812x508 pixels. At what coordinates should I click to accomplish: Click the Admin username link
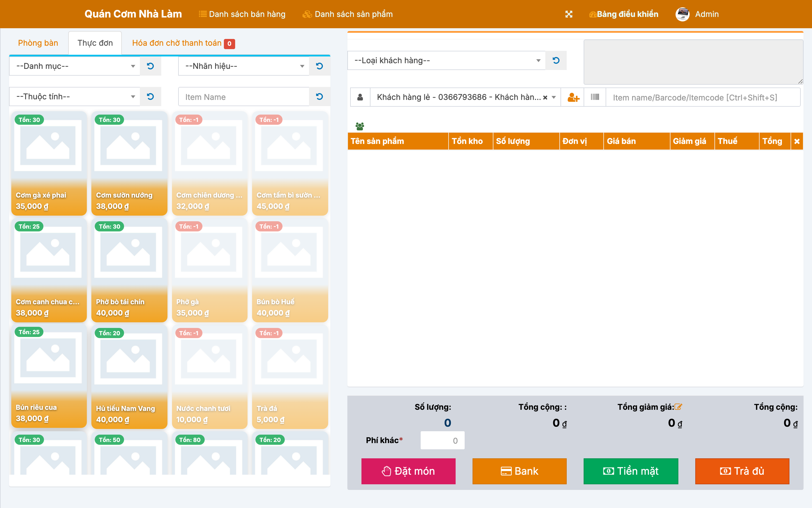coord(707,14)
